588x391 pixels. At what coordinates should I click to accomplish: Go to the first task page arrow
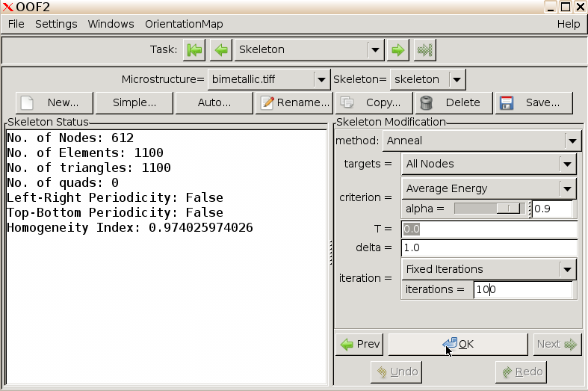pos(195,50)
